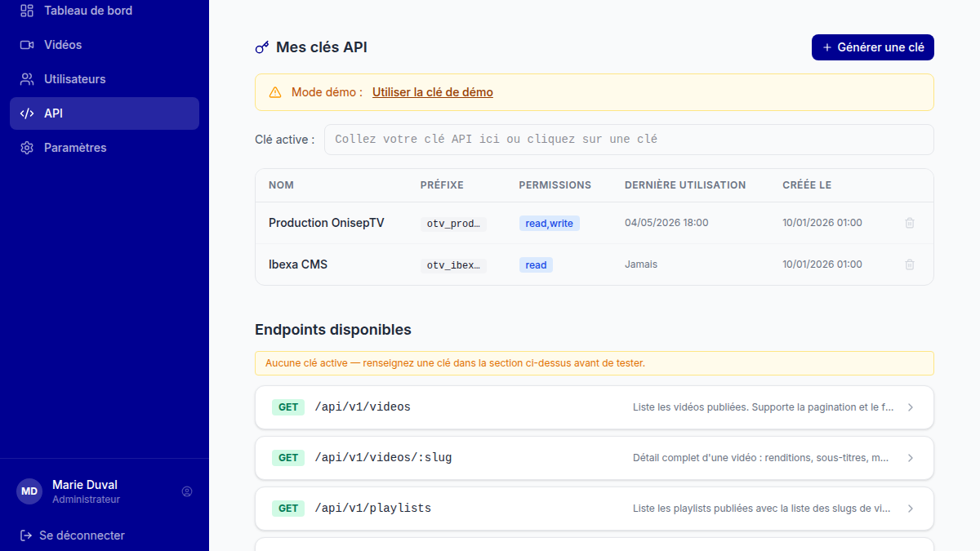The image size is (980, 551).
Task: Click the MD avatar circle
Action: [x=29, y=491]
